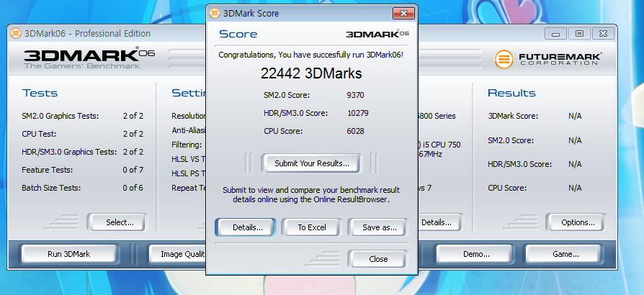
Task: Click the Save as button
Action: coord(379,227)
